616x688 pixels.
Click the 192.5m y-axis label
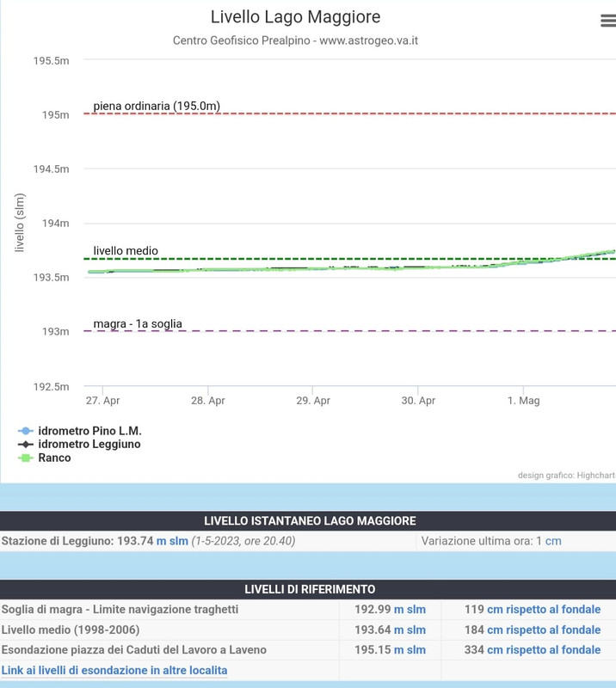click(x=52, y=386)
